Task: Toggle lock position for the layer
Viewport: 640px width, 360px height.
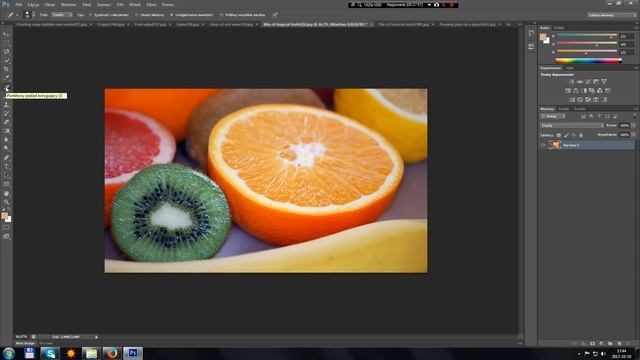Action: (573, 135)
